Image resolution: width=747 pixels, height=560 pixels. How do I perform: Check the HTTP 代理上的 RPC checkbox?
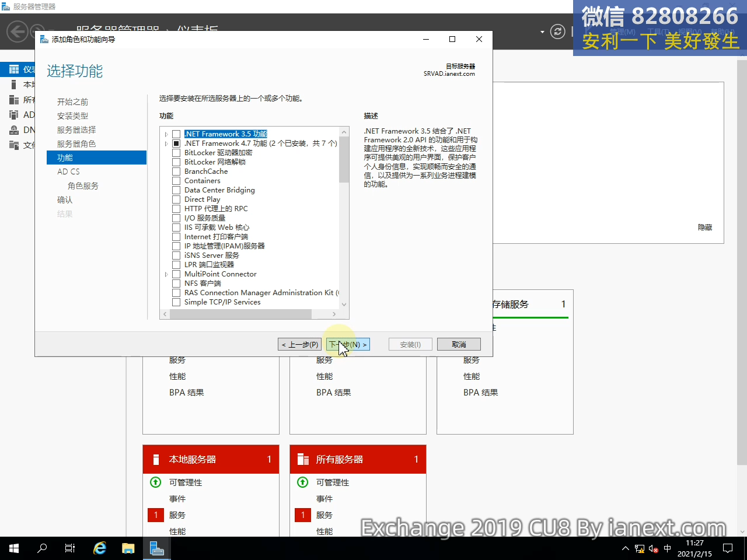tap(176, 209)
